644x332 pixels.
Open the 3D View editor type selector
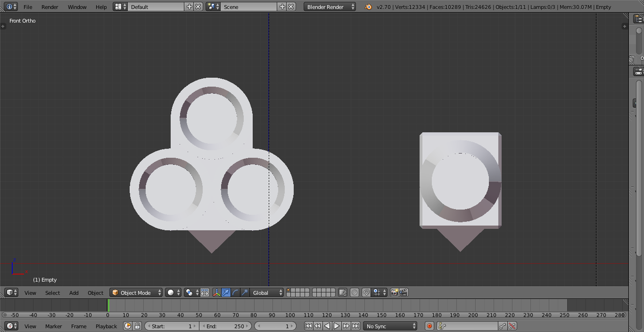click(x=11, y=292)
